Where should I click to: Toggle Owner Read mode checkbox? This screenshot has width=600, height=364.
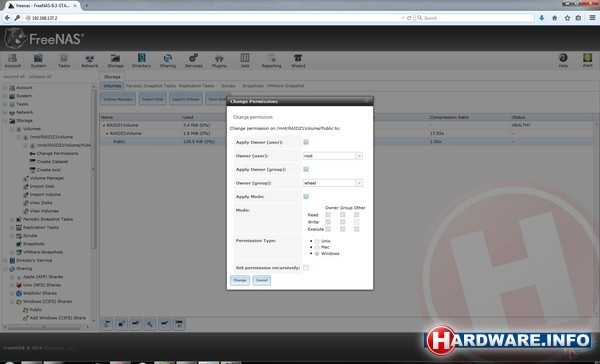[x=328, y=215]
